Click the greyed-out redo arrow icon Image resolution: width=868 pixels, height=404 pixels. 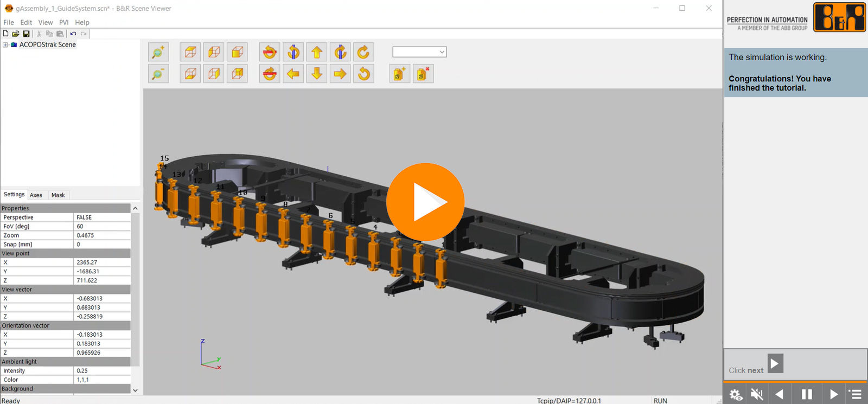tap(84, 34)
